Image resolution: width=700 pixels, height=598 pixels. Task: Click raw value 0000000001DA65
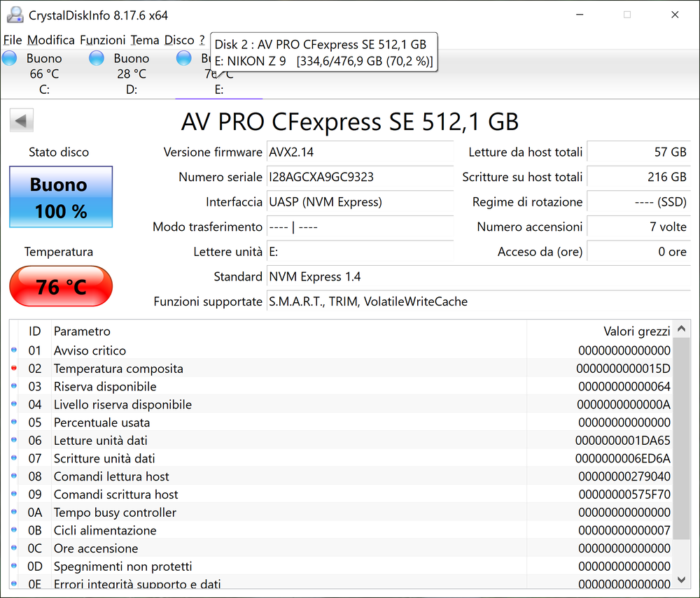tap(623, 441)
